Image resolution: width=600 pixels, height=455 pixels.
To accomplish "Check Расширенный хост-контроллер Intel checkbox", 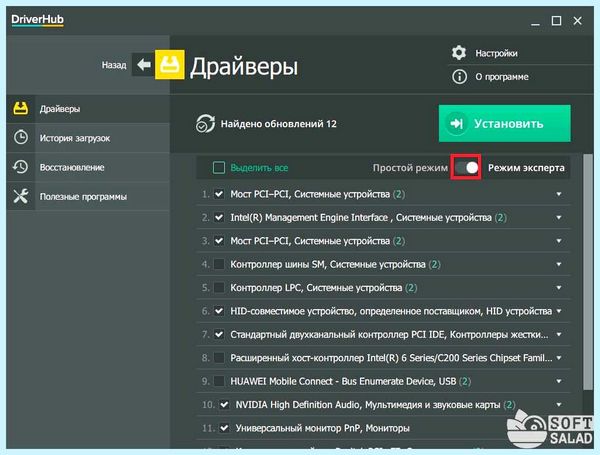I will click(219, 358).
